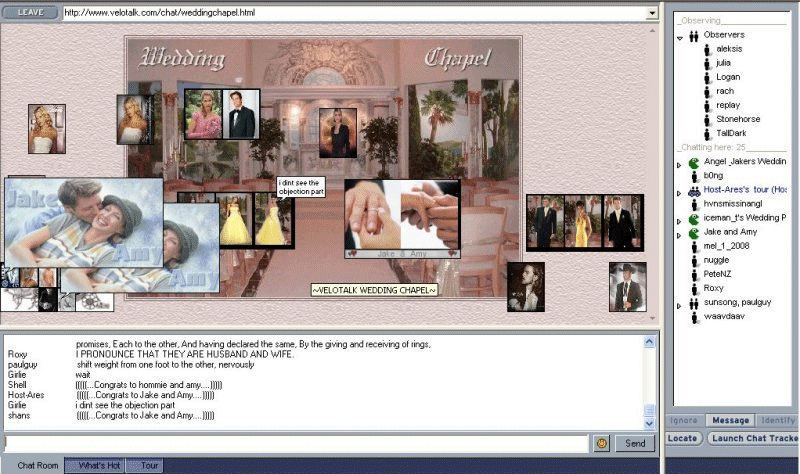
Task: Click the person icon next to Roxy
Action: pyautogui.click(x=693, y=288)
